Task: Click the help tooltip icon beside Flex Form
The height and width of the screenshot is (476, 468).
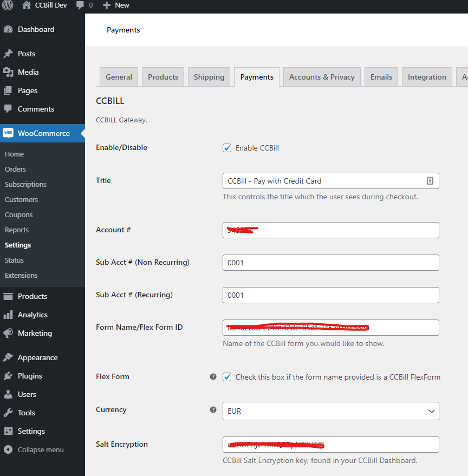Action: click(213, 377)
